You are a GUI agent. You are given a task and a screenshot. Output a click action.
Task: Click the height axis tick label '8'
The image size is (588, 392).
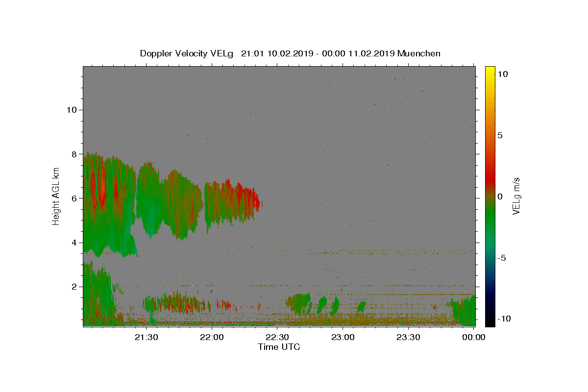(x=75, y=154)
